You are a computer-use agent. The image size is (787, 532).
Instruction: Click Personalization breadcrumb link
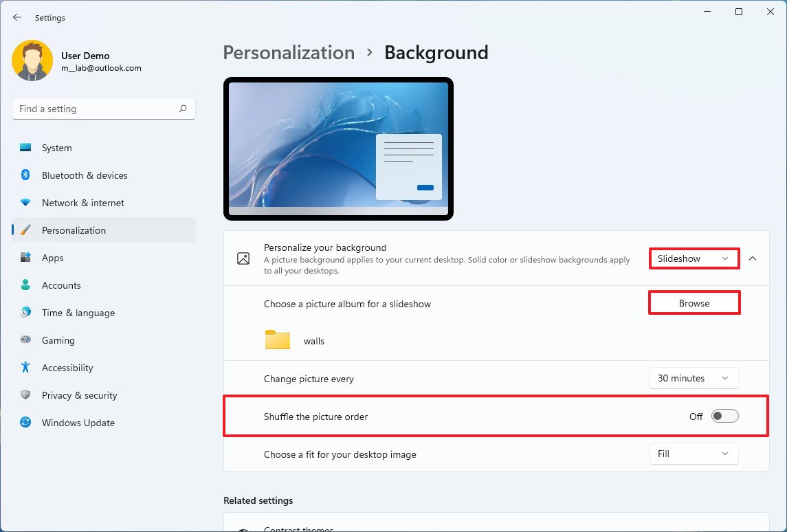289,52
